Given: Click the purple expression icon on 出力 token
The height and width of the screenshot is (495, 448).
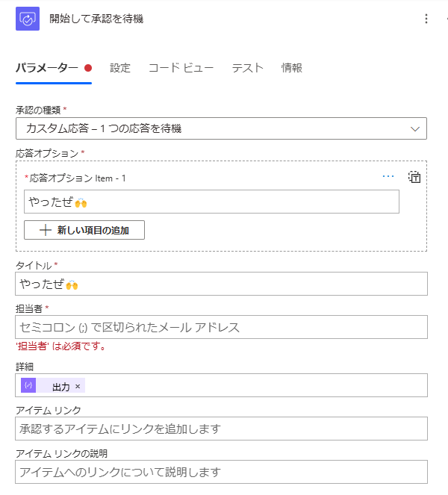Looking at the screenshot, I should [28, 385].
